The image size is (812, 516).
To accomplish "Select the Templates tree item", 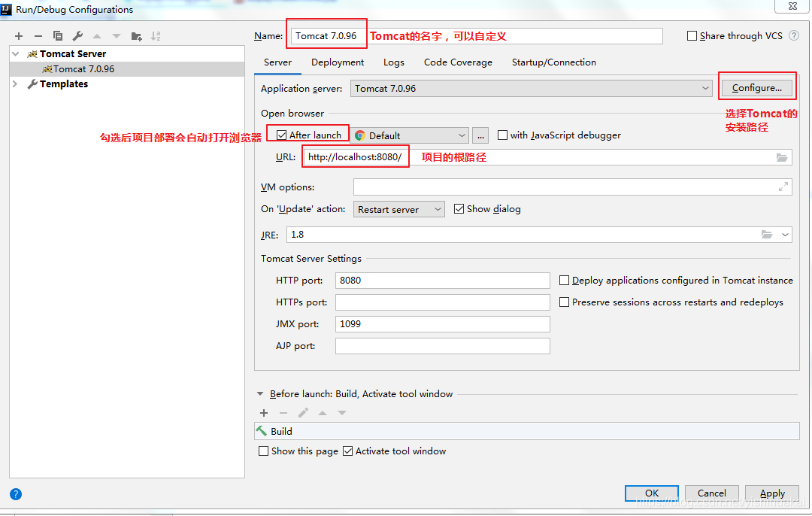I will [x=64, y=84].
